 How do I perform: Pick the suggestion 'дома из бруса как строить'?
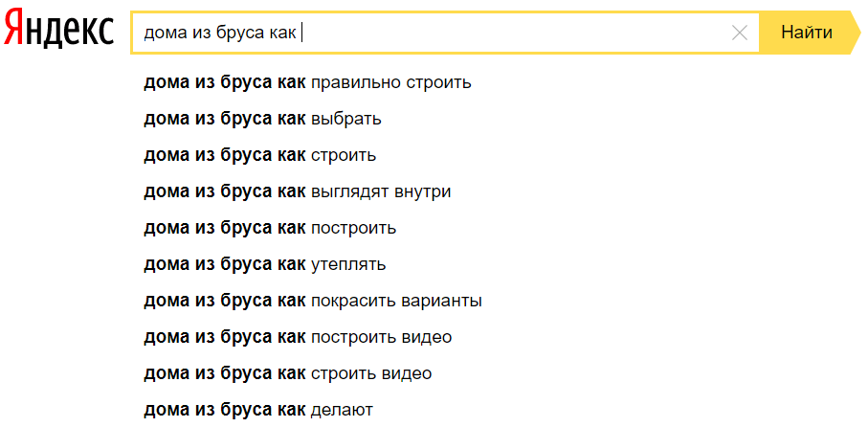coord(259,155)
